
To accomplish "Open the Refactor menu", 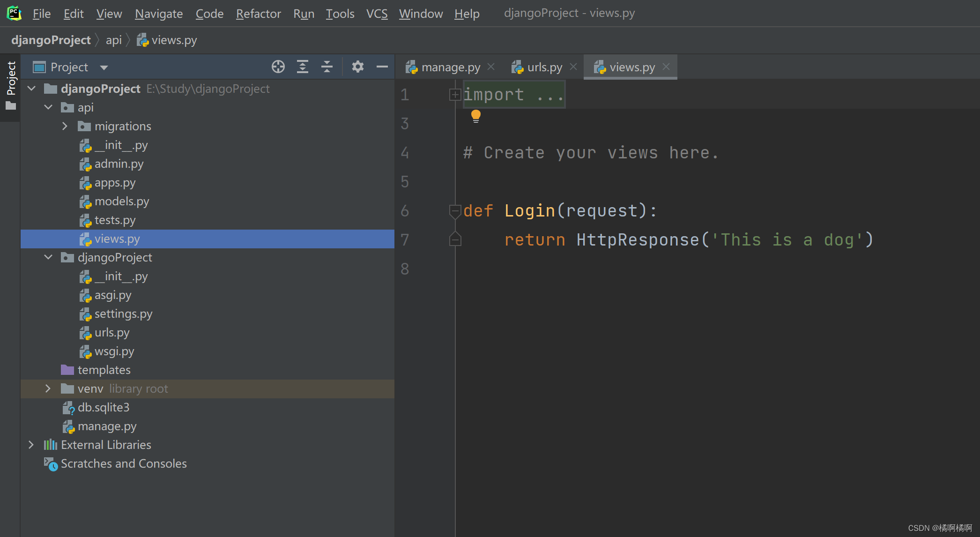I will click(258, 14).
